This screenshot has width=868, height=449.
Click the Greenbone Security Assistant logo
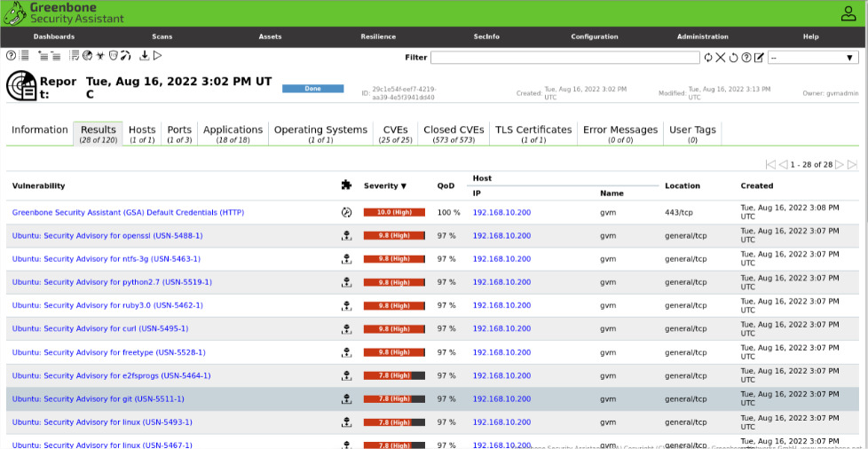click(64, 13)
